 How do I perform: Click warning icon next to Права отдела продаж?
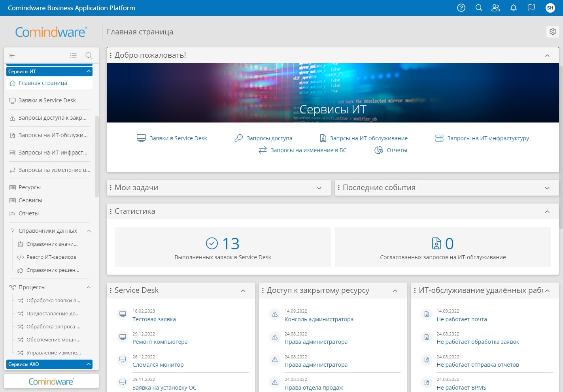click(x=275, y=383)
